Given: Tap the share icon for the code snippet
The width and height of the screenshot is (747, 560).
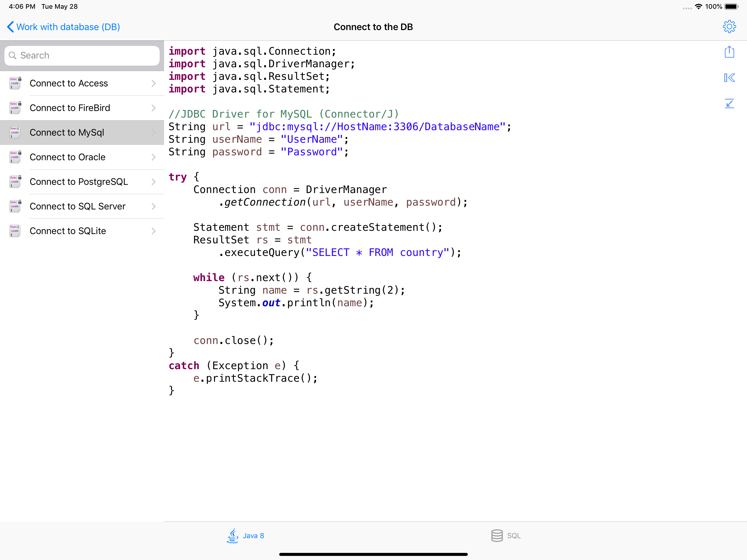Looking at the screenshot, I should click(730, 52).
